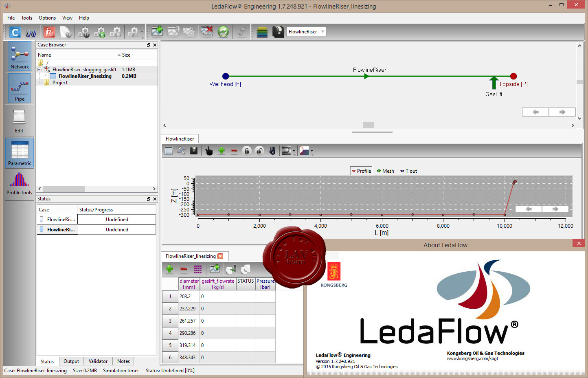This screenshot has height=378, width=588.
Task: Click the wrench settings icon in profile toolbar
Action: click(x=181, y=151)
